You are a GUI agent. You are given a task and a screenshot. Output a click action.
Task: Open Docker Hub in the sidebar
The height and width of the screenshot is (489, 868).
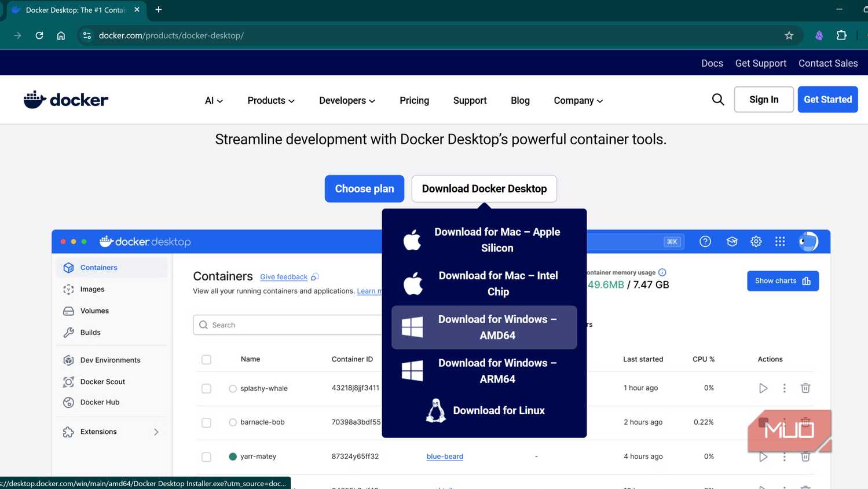(x=98, y=402)
